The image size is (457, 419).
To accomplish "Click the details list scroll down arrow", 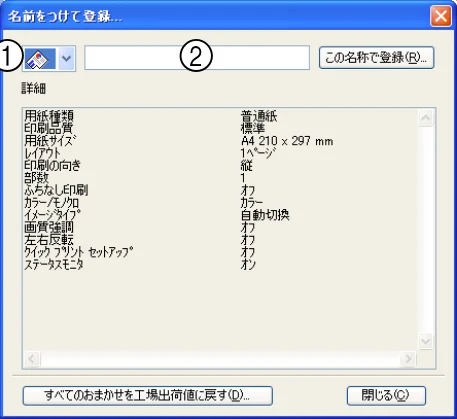I will 426,341.
